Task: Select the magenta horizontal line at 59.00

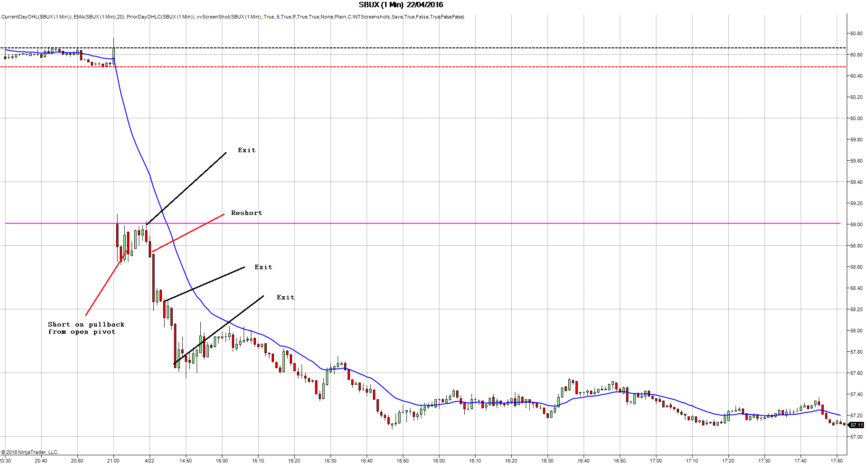Action: click(x=423, y=223)
